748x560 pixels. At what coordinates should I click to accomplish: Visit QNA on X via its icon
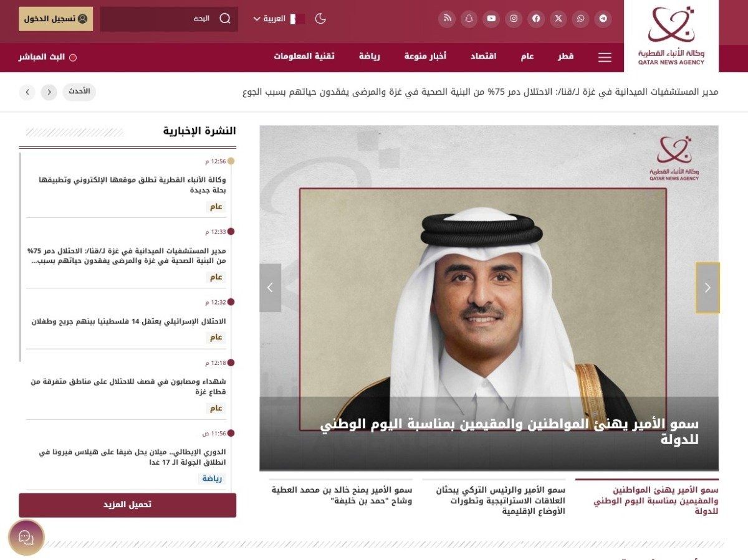pyautogui.click(x=559, y=19)
